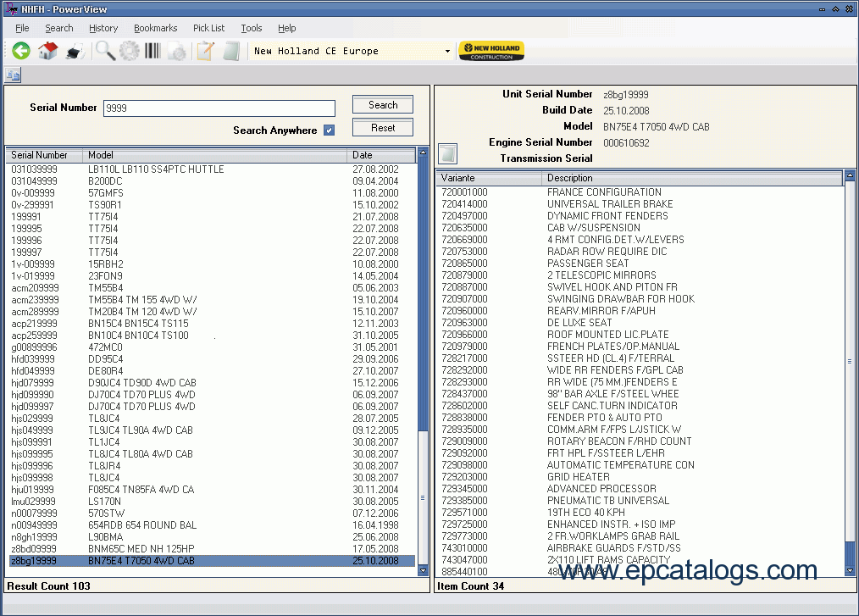This screenshot has height=616, width=859.
Task: Select variant GRID HEATER
Action: coord(640,477)
